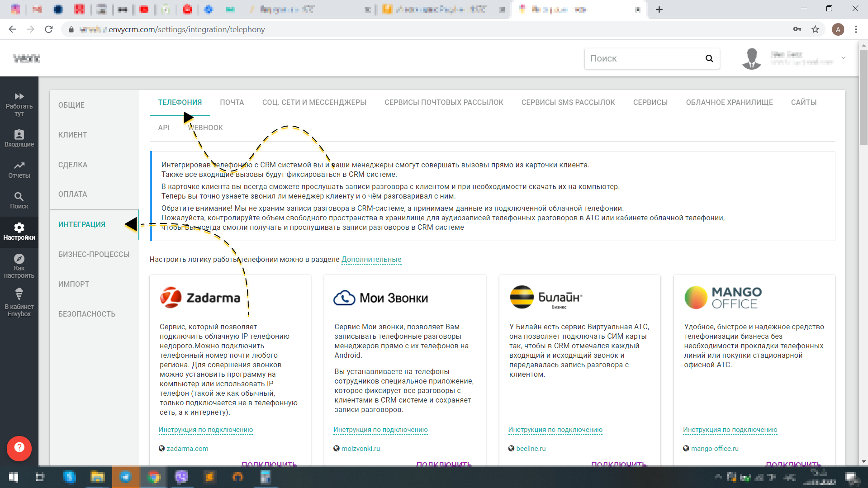Select БЕЗОПАСНОСТЬ in the settings menu

87,313
